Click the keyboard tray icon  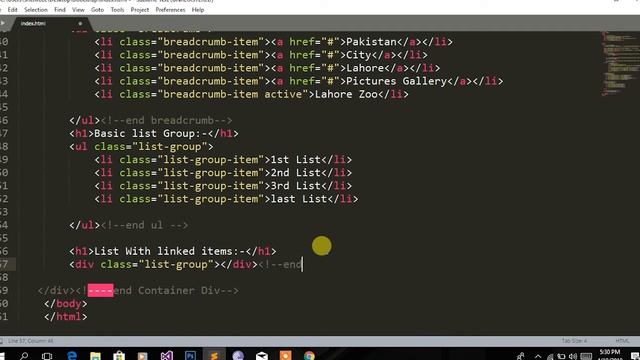[586, 356]
